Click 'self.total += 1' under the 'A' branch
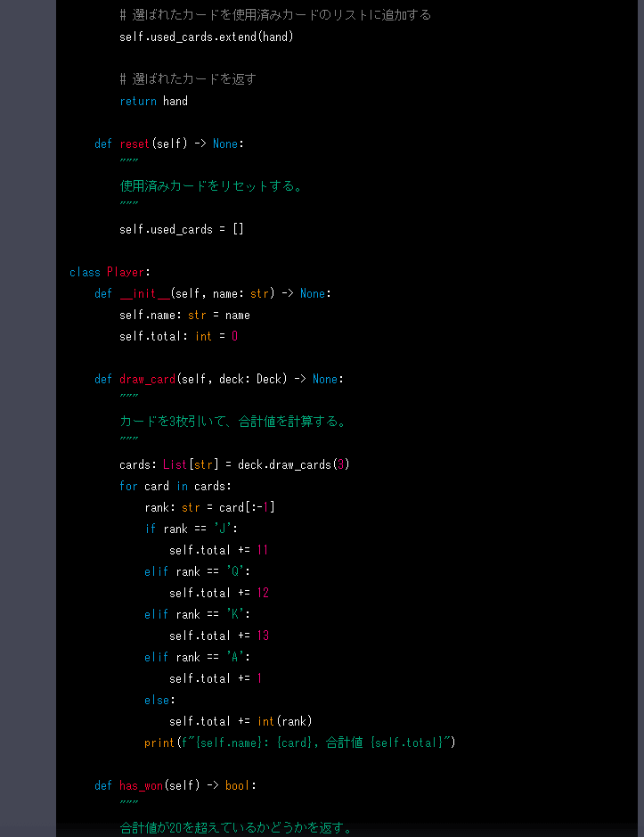The image size is (644, 837). [x=216, y=678]
